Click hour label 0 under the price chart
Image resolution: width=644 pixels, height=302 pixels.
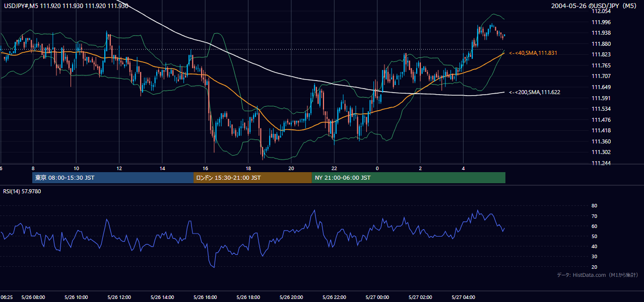(x=377, y=168)
